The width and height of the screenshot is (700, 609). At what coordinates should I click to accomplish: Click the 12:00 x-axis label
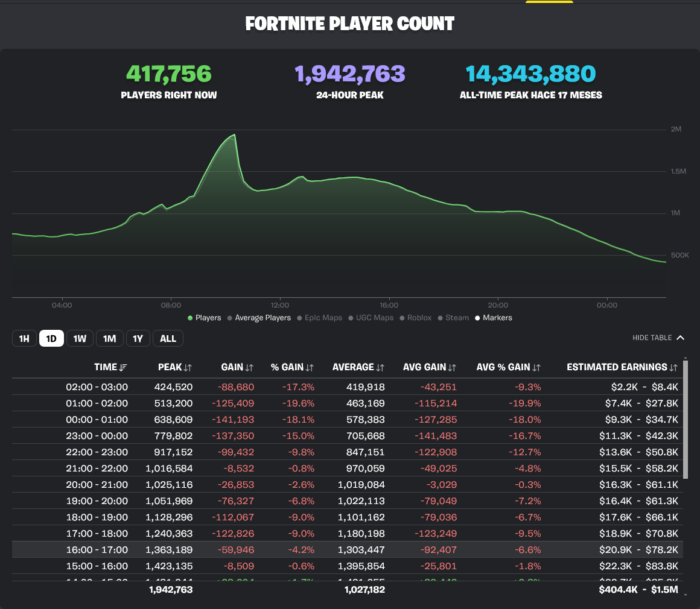tap(280, 305)
